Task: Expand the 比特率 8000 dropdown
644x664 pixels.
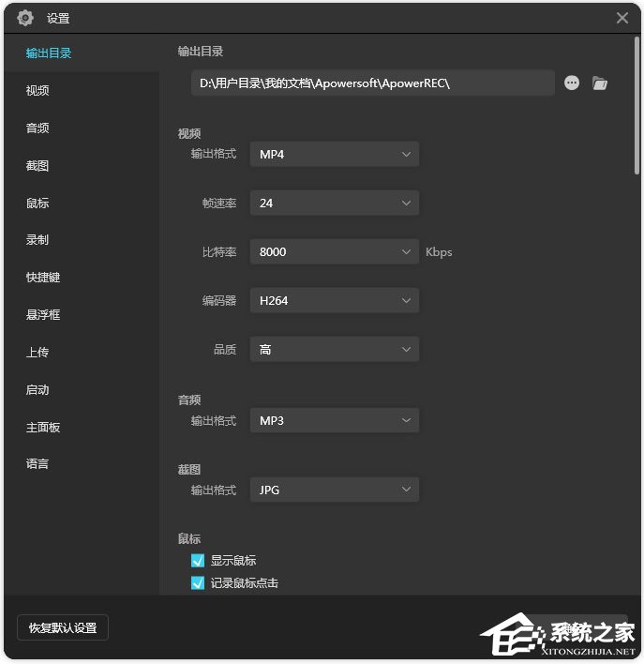Action: point(334,251)
